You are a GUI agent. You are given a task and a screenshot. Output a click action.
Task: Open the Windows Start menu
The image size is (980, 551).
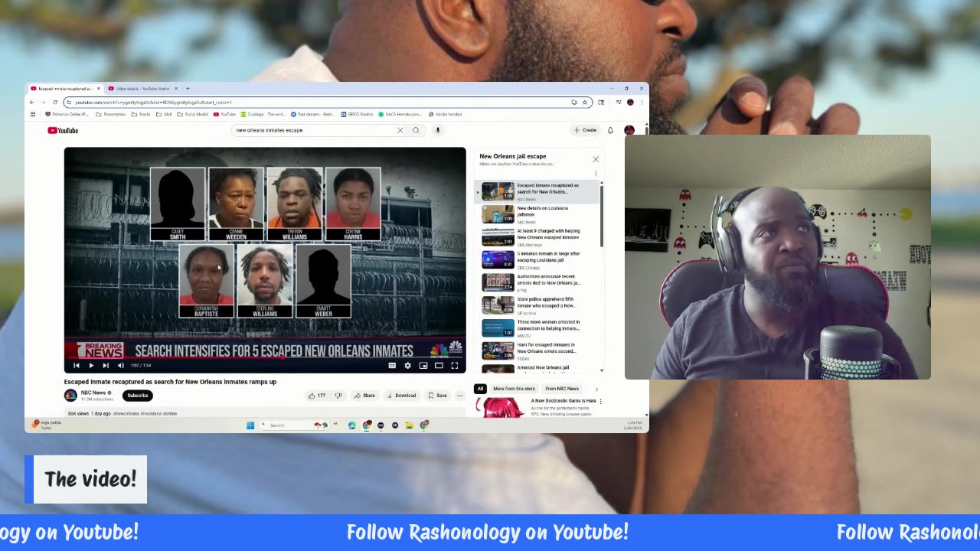tap(250, 425)
